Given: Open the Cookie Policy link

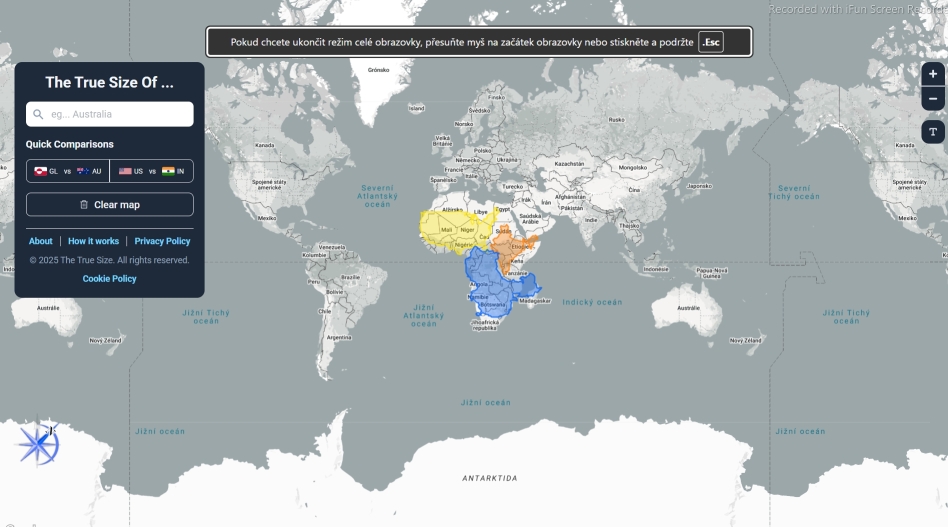Looking at the screenshot, I should 109,279.
